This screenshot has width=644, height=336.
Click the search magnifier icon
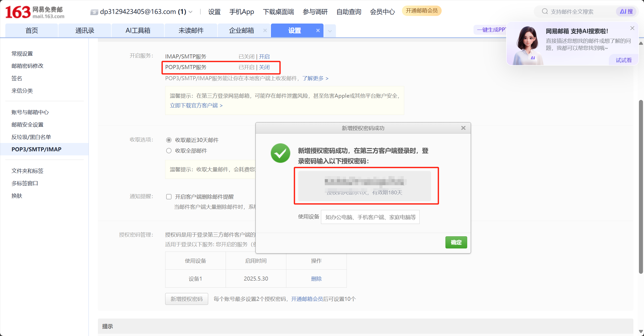point(545,11)
